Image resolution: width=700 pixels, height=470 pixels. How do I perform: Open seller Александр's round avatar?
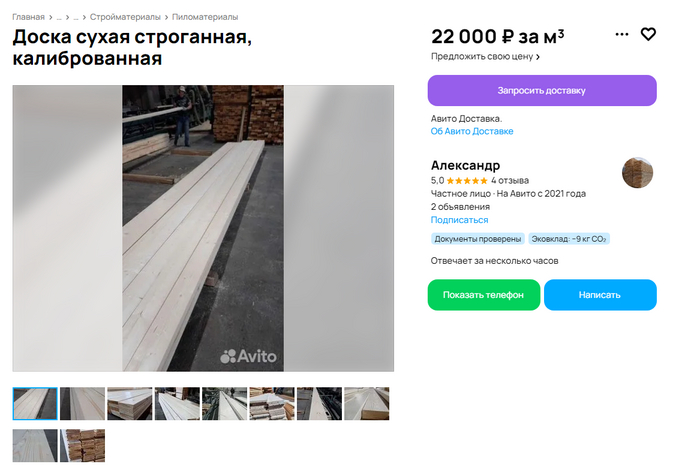637,173
